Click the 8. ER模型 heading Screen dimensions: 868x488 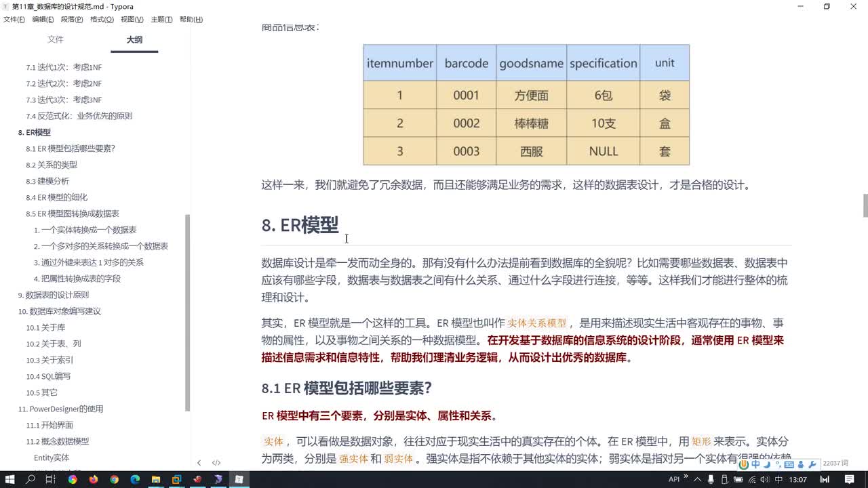(x=300, y=225)
